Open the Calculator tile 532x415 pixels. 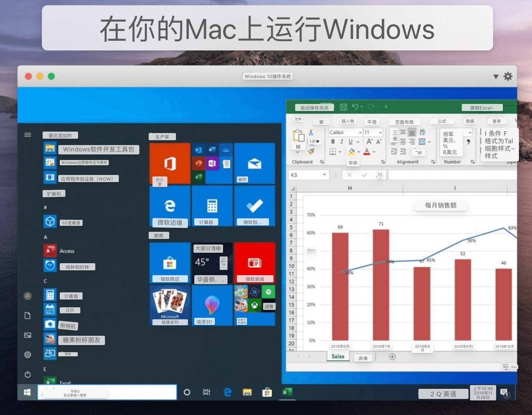pos(212,206)
